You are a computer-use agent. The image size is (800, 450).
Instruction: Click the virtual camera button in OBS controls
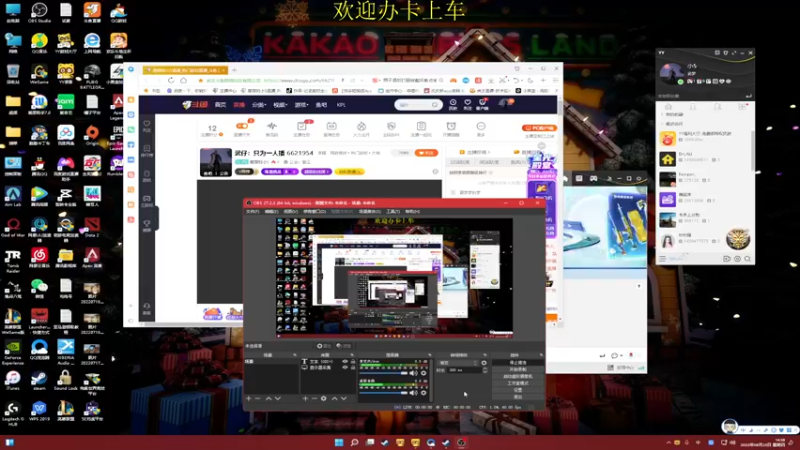pyautogui.click(x=518, y=376)
